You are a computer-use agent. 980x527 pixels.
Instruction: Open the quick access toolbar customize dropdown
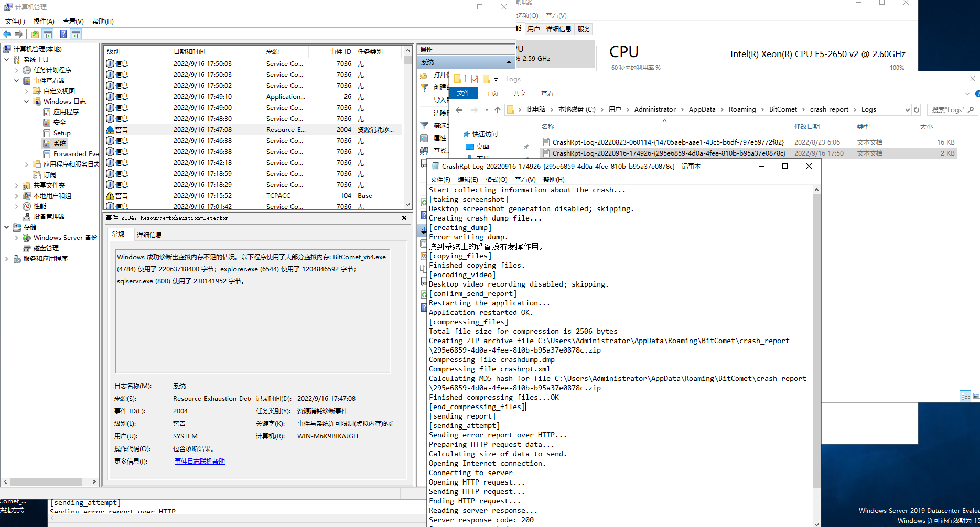496,80
